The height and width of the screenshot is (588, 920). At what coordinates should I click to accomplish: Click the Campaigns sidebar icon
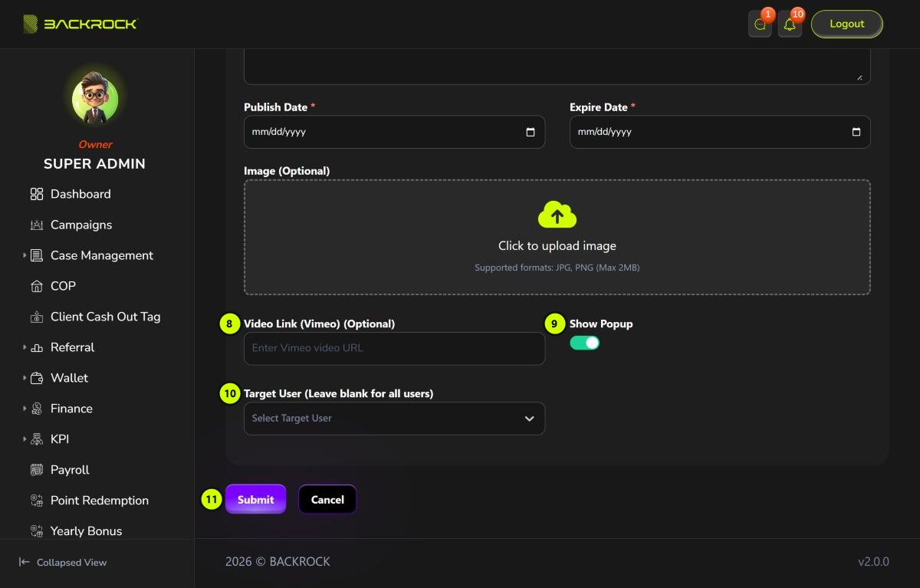[37, 225]
